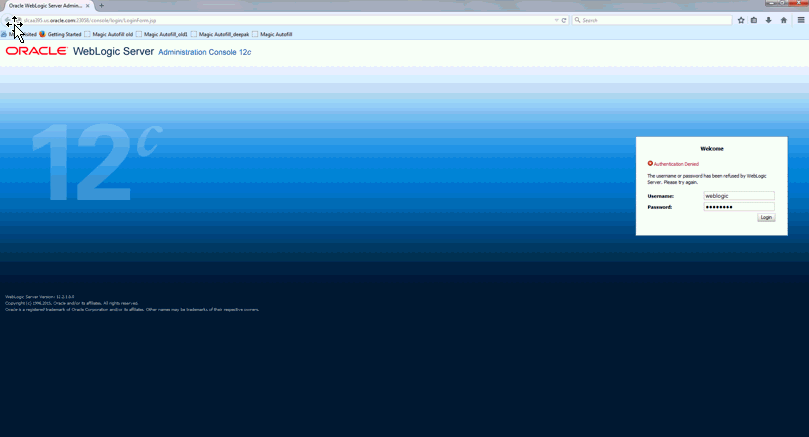
Task: Click the bookmark star icon
Action: (741, 20)
